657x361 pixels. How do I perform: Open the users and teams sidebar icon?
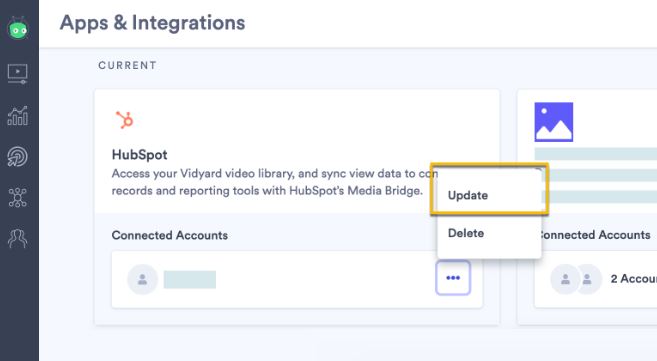click(18, 239)
